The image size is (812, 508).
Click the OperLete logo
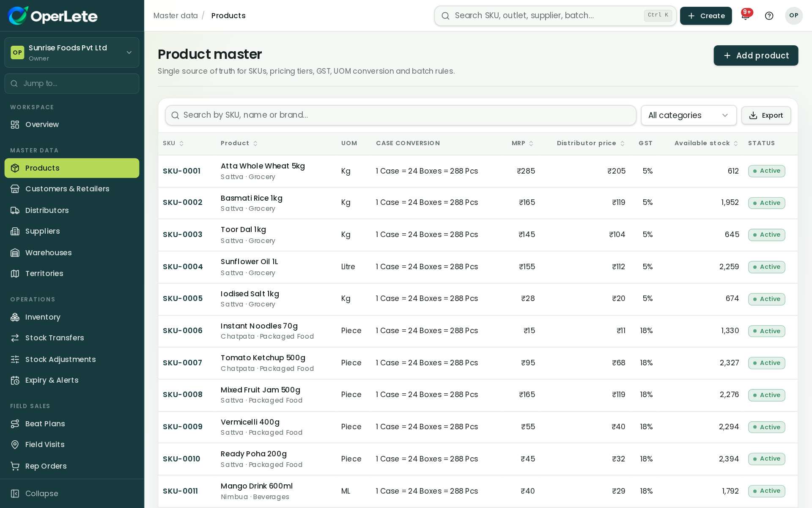(53, 16)
